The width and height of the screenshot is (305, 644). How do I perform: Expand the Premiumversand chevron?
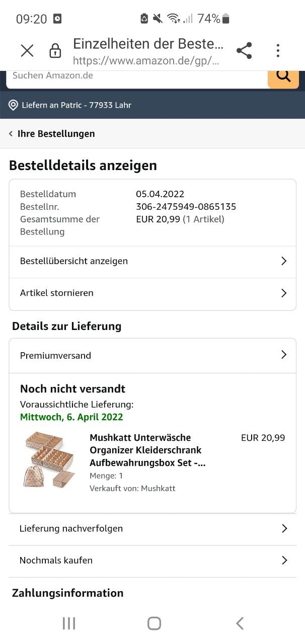(x=283, y=355)
